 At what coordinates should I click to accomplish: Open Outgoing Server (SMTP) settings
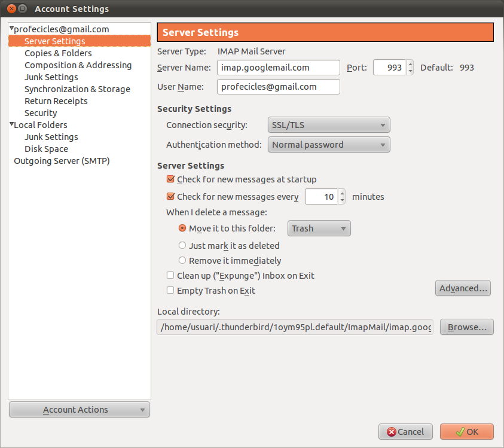click(x=62, y=161)
